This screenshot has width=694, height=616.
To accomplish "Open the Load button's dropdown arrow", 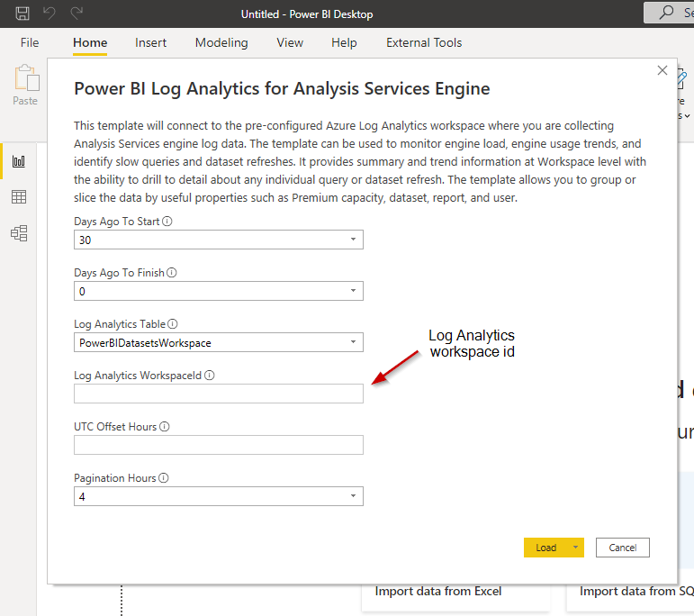I will click(x=575, y=548).
